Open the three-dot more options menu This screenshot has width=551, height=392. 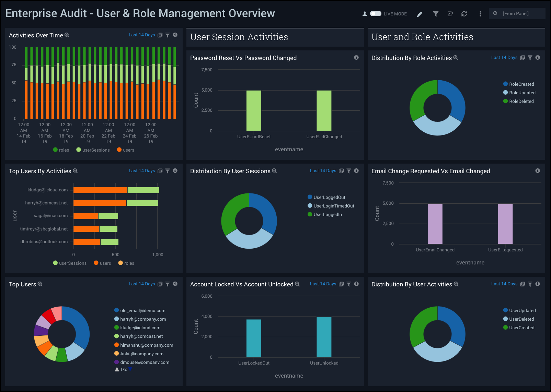480,14
